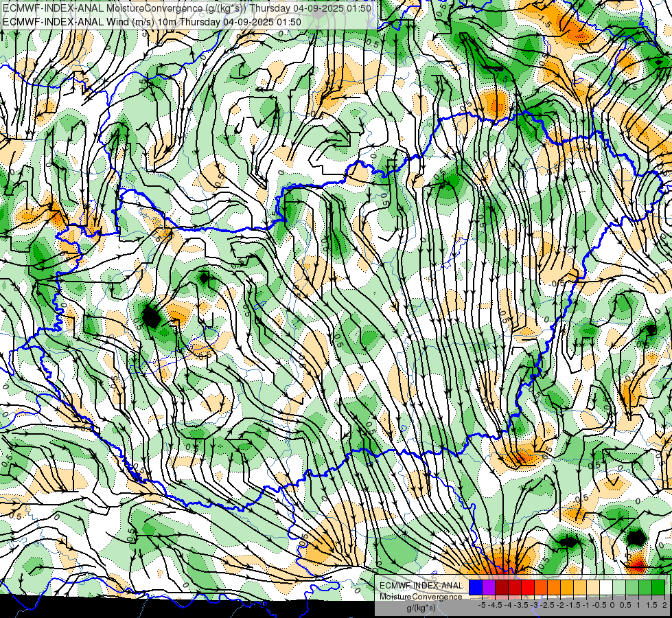Image resolution: width=672 pixels, height=618 pixels.
Task: Click the legend tick label 1.5
Action: point(651,605)
